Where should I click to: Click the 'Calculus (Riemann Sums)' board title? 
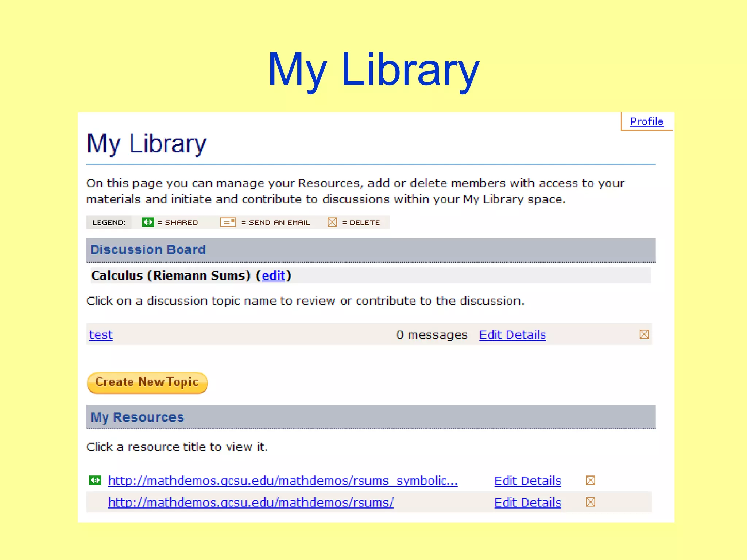[171, 275]
